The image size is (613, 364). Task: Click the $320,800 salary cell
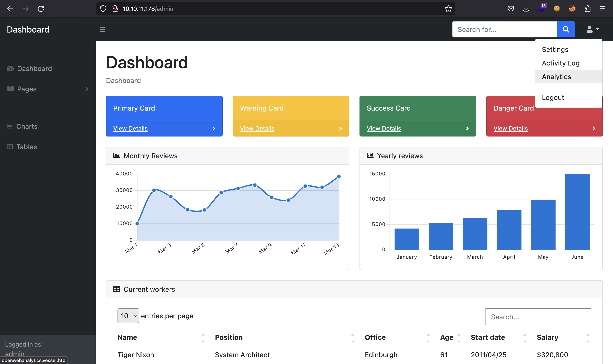(552, 355)
